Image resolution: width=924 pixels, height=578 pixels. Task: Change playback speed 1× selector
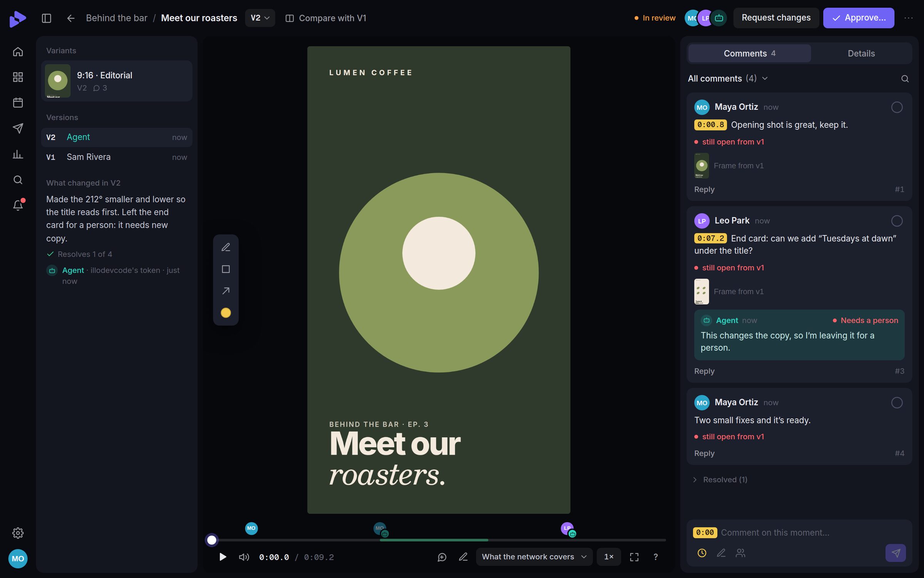click(608, 557)
